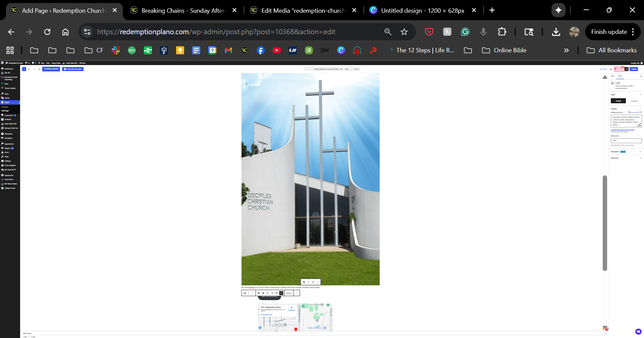This screenshot has width=644, height=338.
Task: Open the Grammarly extension icon
Action: (x=465, y=32)
